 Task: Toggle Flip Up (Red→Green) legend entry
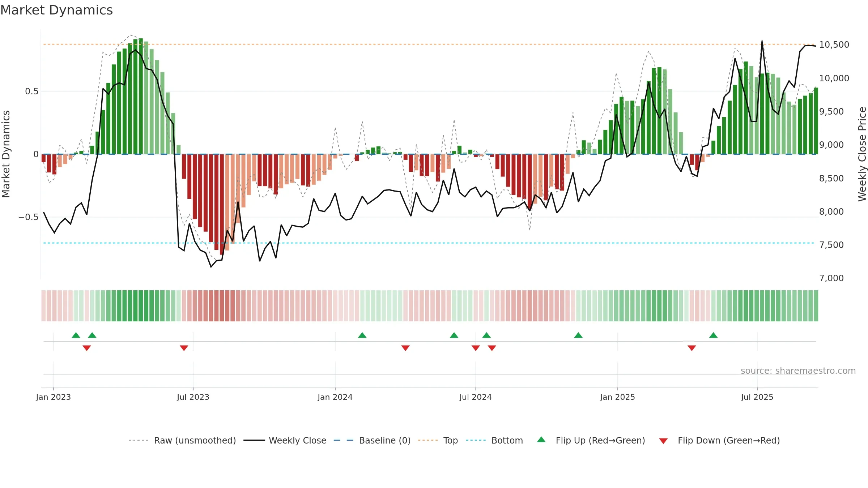(591, 440)
